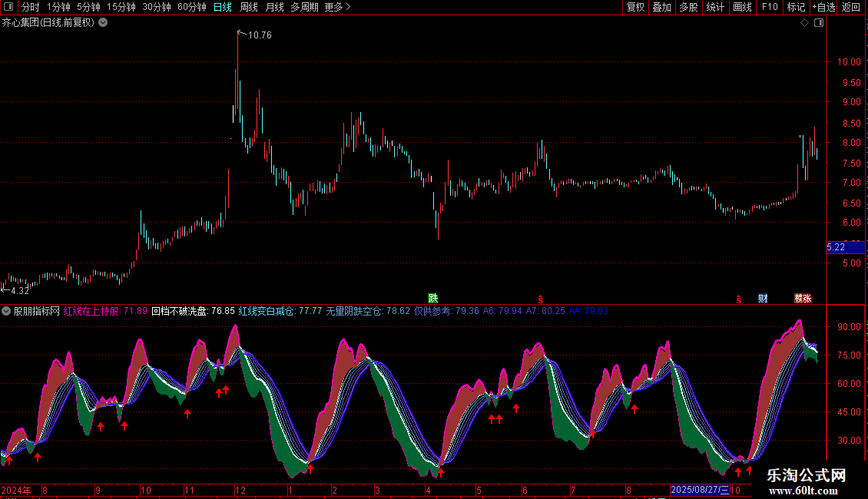The width and height of the screenshot is (868, 499).
Task: Click the green 跌 event marker icon
Action: 433,298
